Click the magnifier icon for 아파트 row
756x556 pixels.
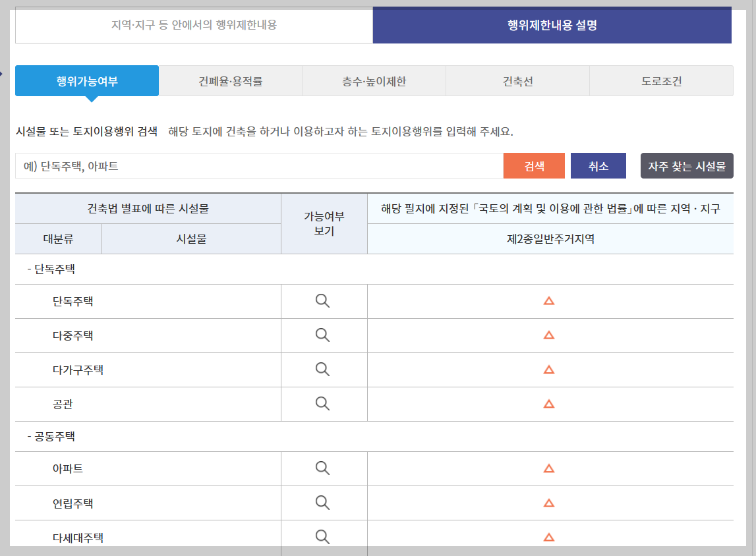coord(322,468)
